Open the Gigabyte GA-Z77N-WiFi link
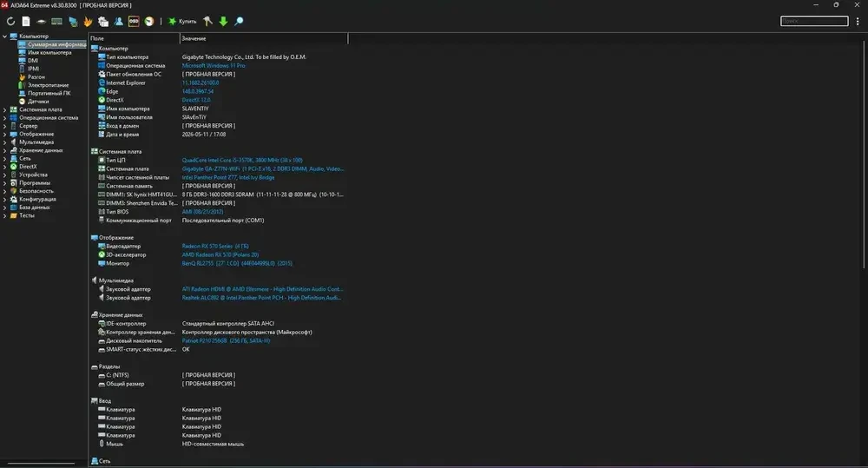868x468 pixels. pyautogui.click(x=263, y=169)
